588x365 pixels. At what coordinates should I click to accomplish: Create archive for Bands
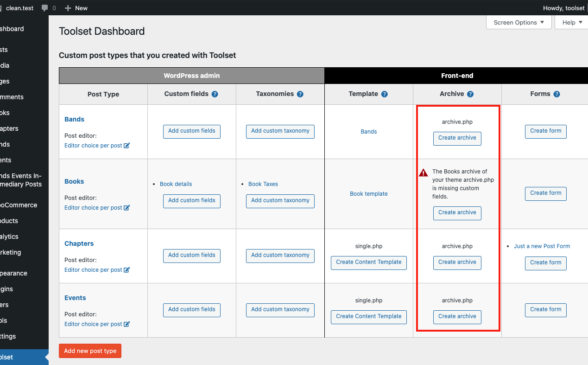457,138
